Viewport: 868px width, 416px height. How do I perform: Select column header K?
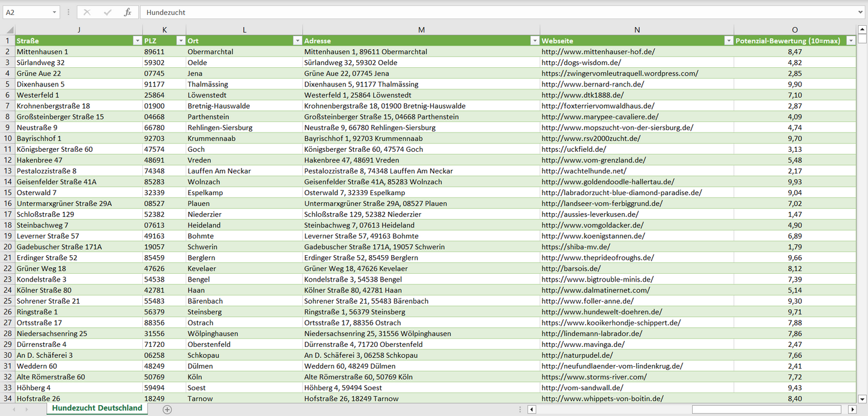pos(164,29)
